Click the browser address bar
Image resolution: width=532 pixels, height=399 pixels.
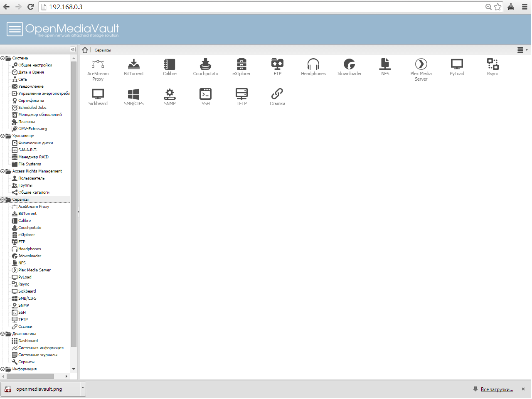[x=266, y=7]
